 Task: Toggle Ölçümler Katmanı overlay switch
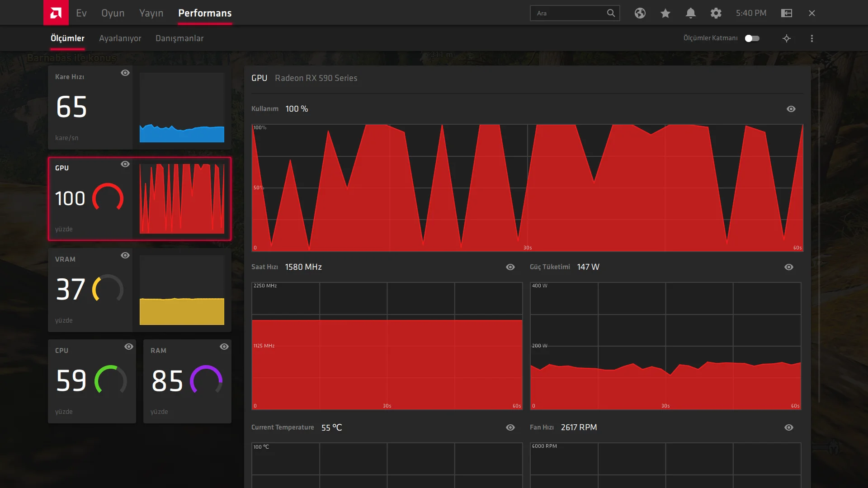point(752,38)
